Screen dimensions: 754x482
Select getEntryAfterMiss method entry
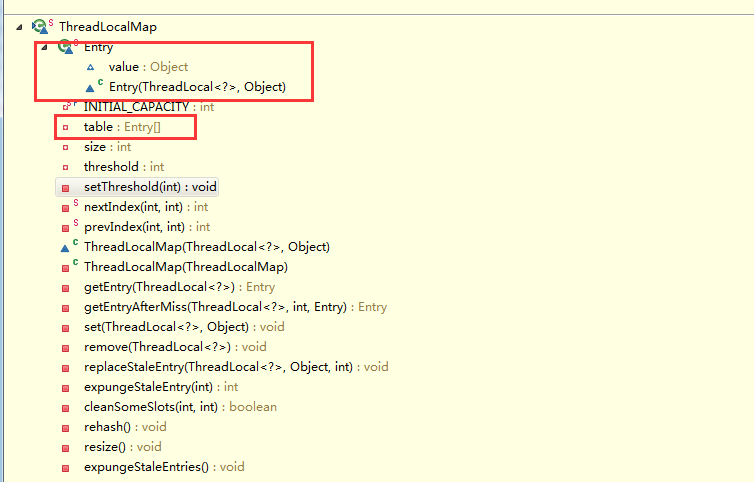(235, 307)
